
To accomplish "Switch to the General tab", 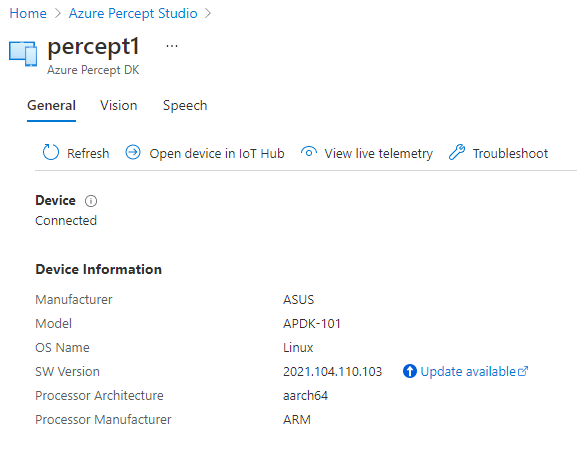I will (x=52, y=106).
